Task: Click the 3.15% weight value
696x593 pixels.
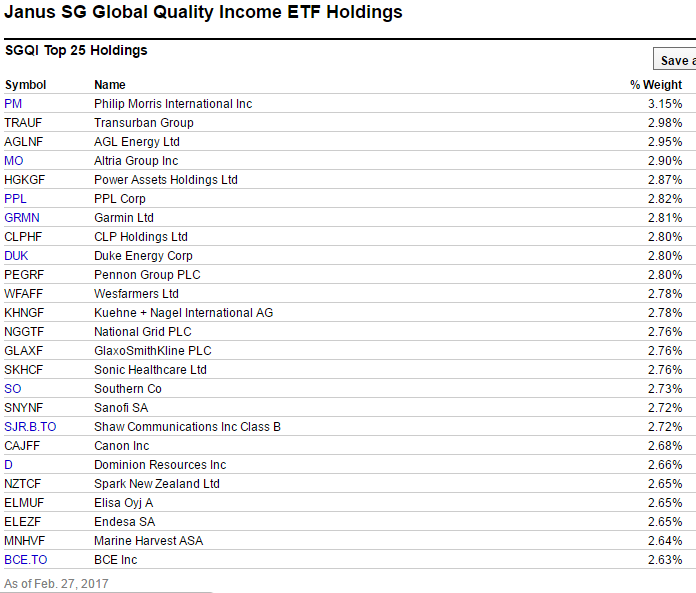Action: tap(665, 104)
